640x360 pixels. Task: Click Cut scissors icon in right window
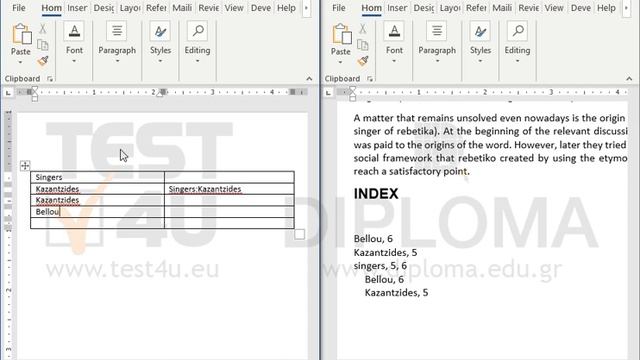coord(362,29)
